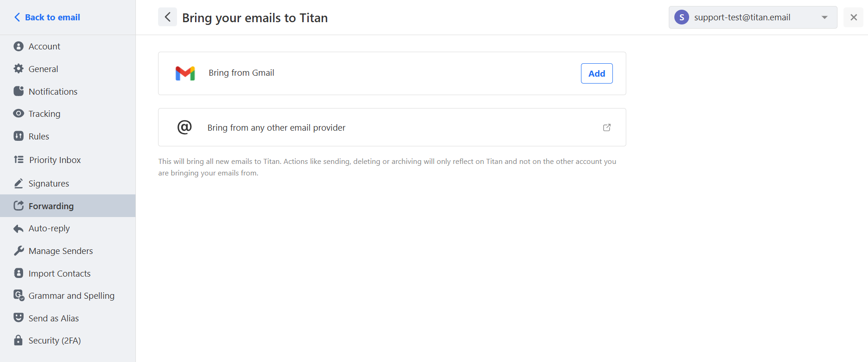Screen dimensions: 868x362
Task: Click the Tracking eye icon
Action: pos(18,114)
